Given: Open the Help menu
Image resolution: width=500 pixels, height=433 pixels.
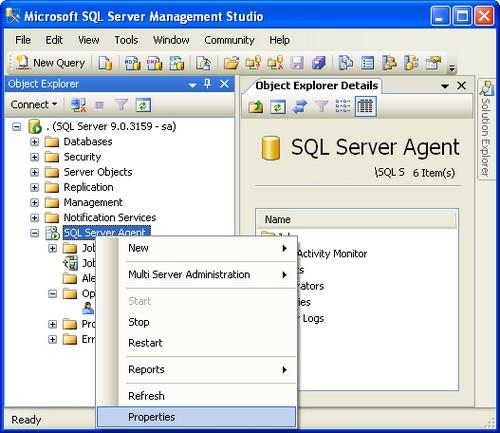Looking at the screenshot, I should coord(279,40).
